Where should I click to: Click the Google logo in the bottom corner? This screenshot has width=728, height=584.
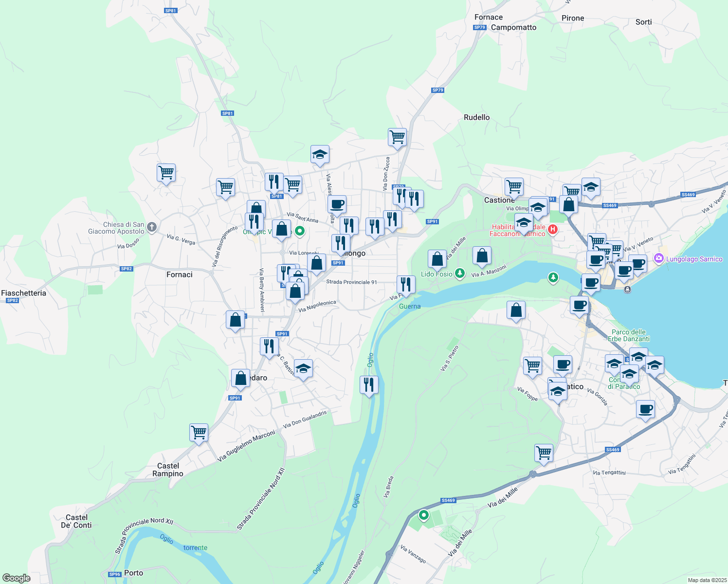click(x=16, y=578)
